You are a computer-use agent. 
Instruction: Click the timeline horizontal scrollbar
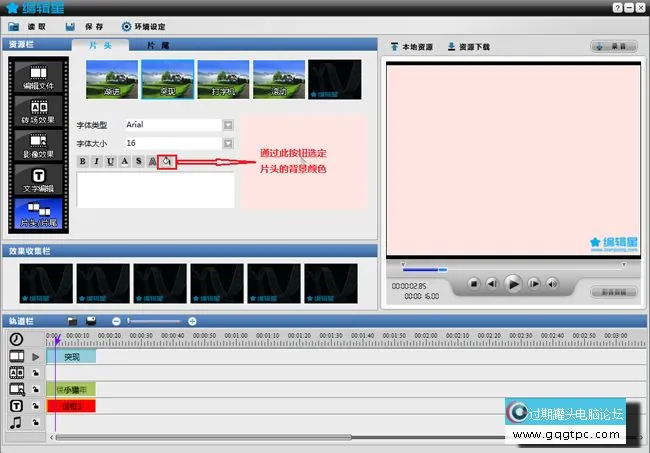click(203, 437)
